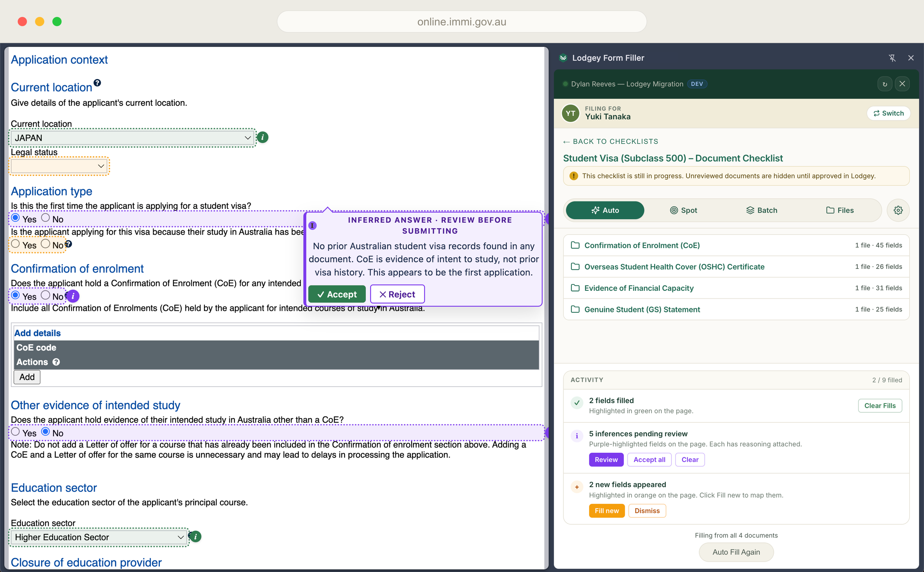Screen dimensions: 924x572
Task: Select No for holding a Confirmation of Enrolment
Action: [45, 295]
